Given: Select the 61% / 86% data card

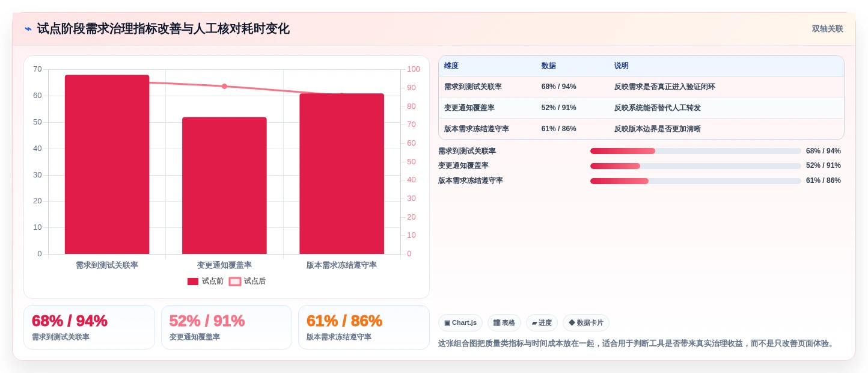Looking at the screenshot, I should [x=364, y=327].
